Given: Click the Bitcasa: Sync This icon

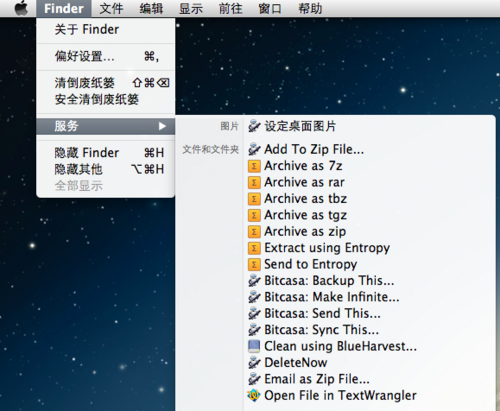Looking at the screenshot, I should pos(254,330).
